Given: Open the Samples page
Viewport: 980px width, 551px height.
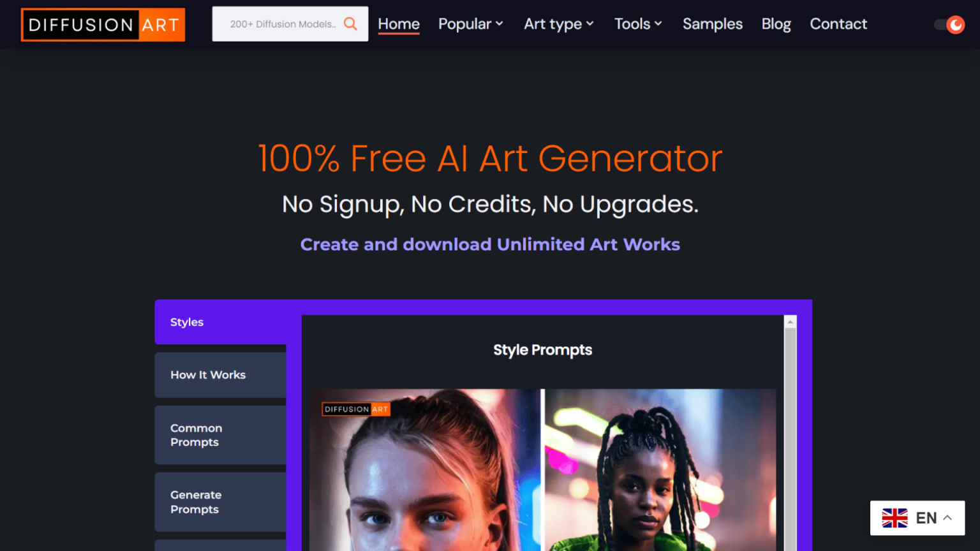Looking at the screenshot, I should [x=713, y=24].
